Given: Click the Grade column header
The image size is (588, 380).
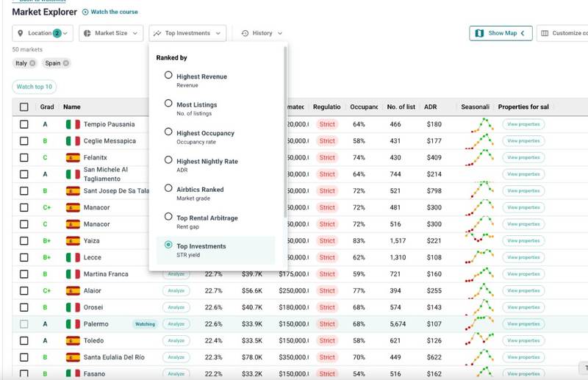Looking at the screenshot, I should pos(47,107).
